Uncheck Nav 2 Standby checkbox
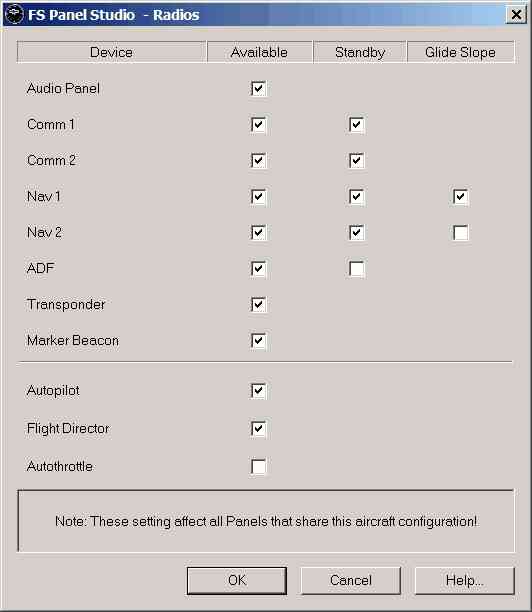The height and width of the screenshot is (612, 532). point(356,233)
